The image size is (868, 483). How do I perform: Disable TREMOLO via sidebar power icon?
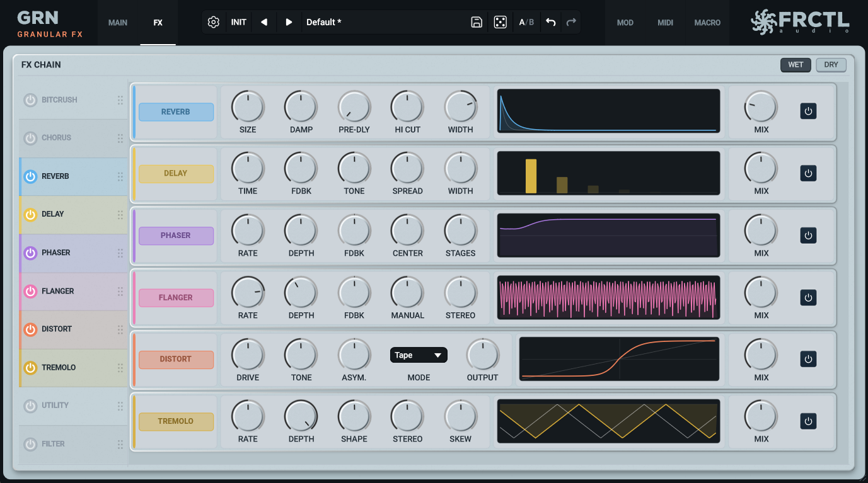click(x=30, y=368)
